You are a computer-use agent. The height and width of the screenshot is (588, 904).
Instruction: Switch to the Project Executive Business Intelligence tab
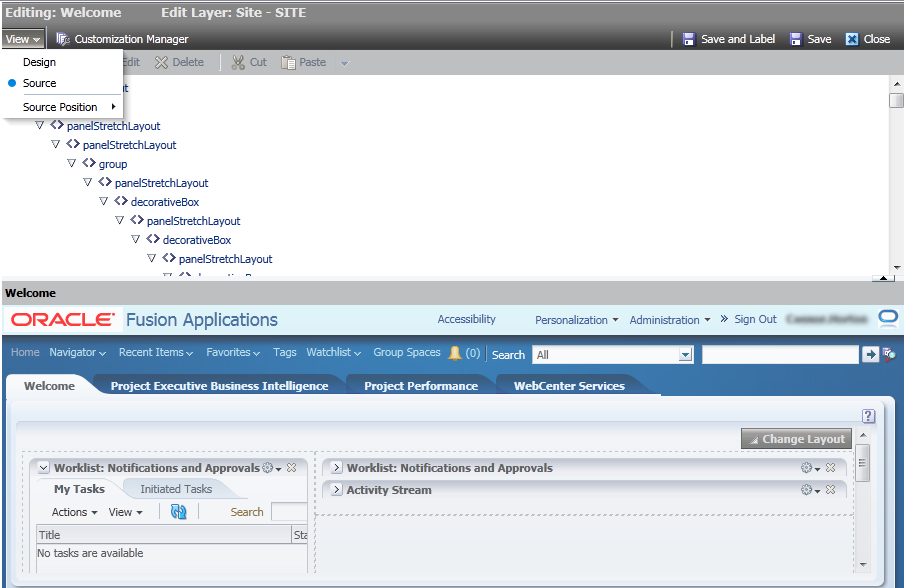[220, 386]
